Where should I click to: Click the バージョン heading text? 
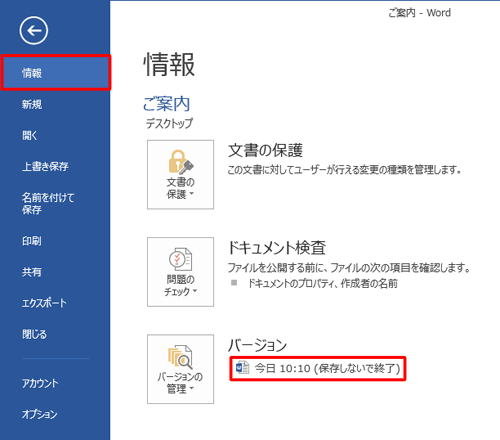pyautogui.click(x=257, y=345)
